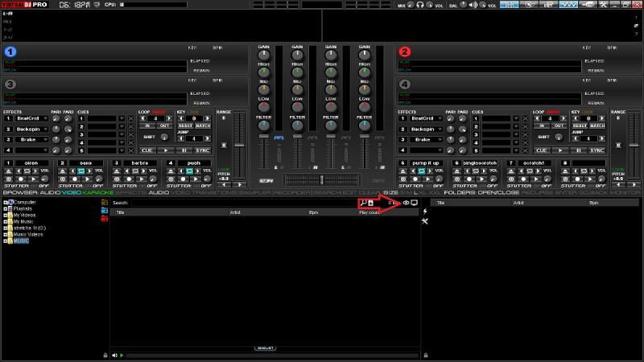644x362 pixels.
Task: Toggle loop mode on the push sampler
Action: point(189,171)
